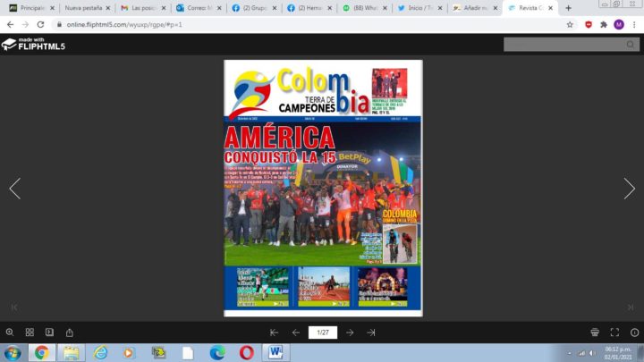Open File Explorer from taskbar

(x=71, y=352)
